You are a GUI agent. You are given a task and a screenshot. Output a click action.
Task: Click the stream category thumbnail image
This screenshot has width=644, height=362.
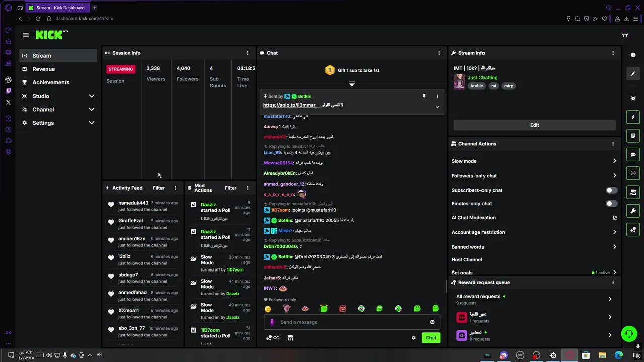click(x=459, y=82)
